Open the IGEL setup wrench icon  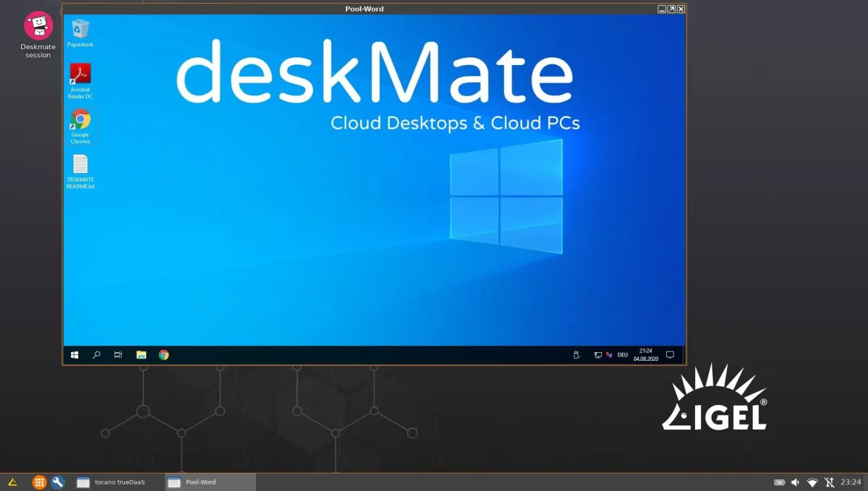tap(58, 482)
